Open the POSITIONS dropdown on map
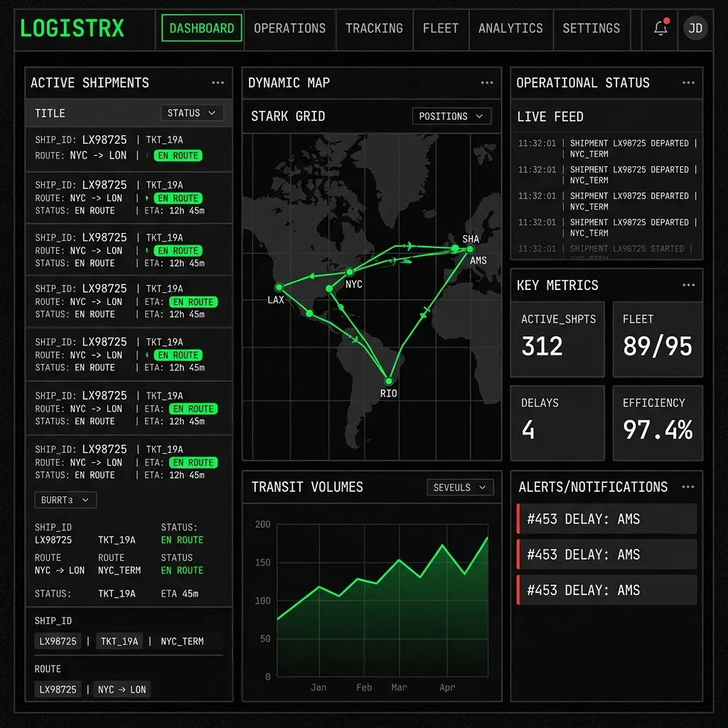728x728 pixels. [451, 117]
